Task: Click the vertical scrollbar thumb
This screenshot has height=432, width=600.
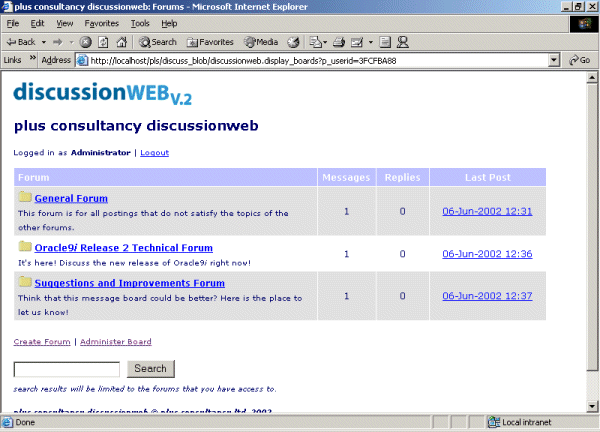Action: (x=592, y=227)
